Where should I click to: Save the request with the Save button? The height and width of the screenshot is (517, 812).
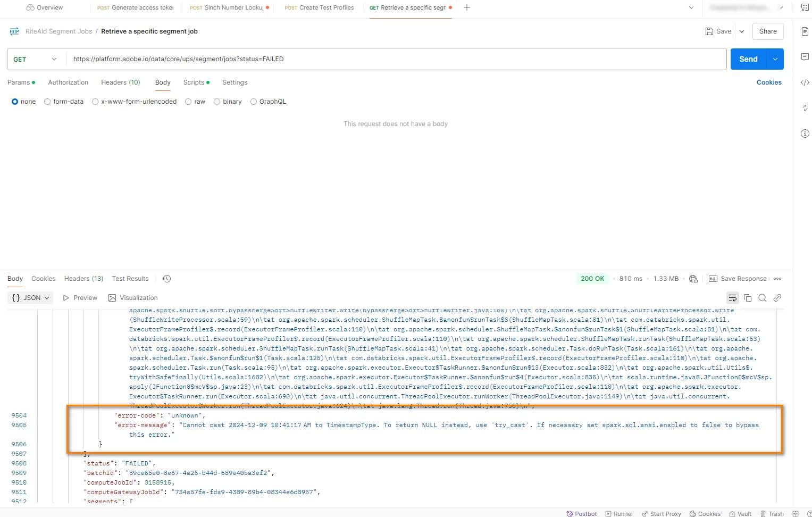[718, 31]
